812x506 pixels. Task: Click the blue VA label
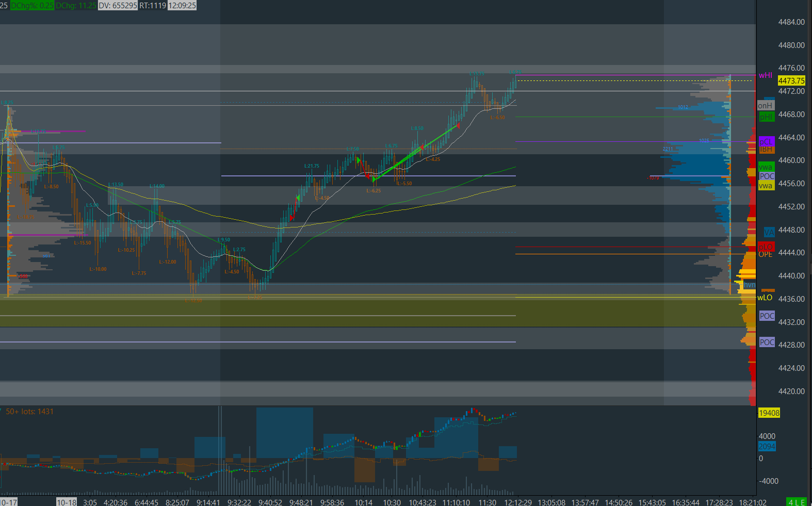[769, 233]
